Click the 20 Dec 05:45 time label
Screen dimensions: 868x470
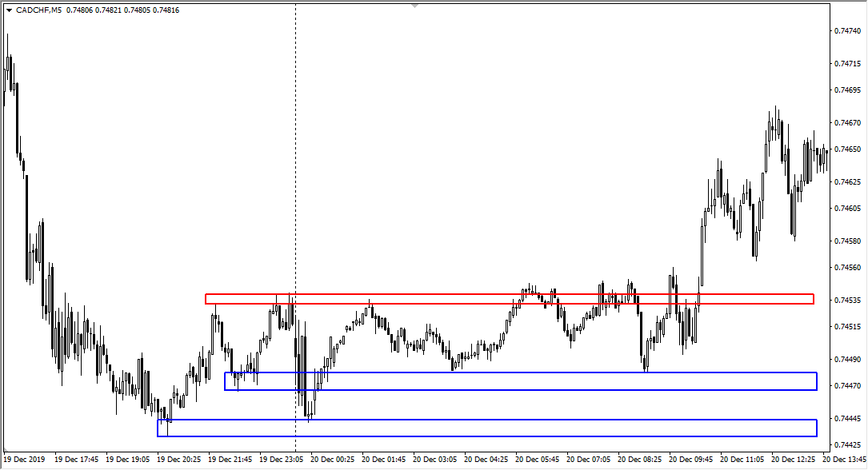[x=538, y=460]
